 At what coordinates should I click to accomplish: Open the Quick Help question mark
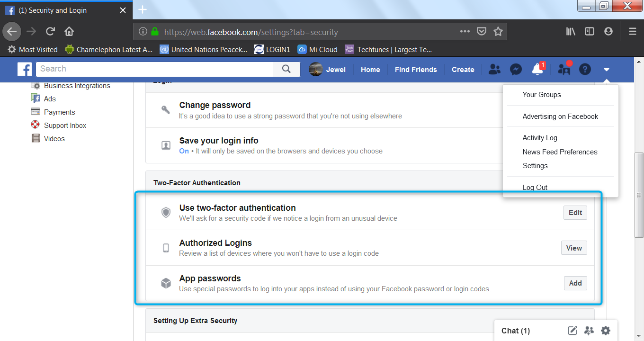click(x=585, y=70)
